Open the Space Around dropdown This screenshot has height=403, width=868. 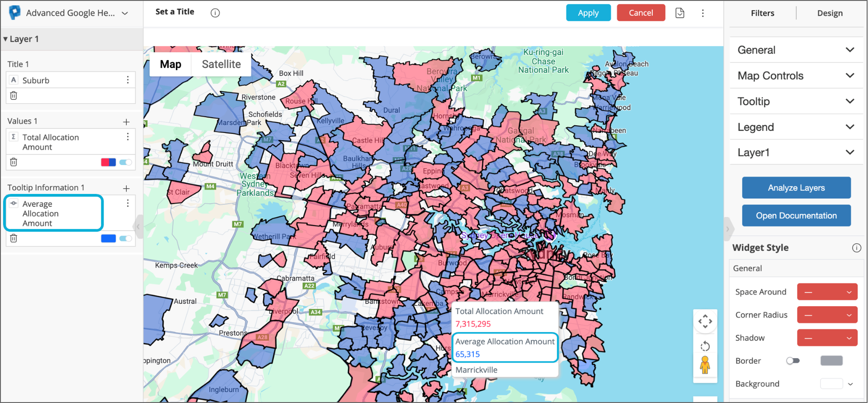point(827,292)
